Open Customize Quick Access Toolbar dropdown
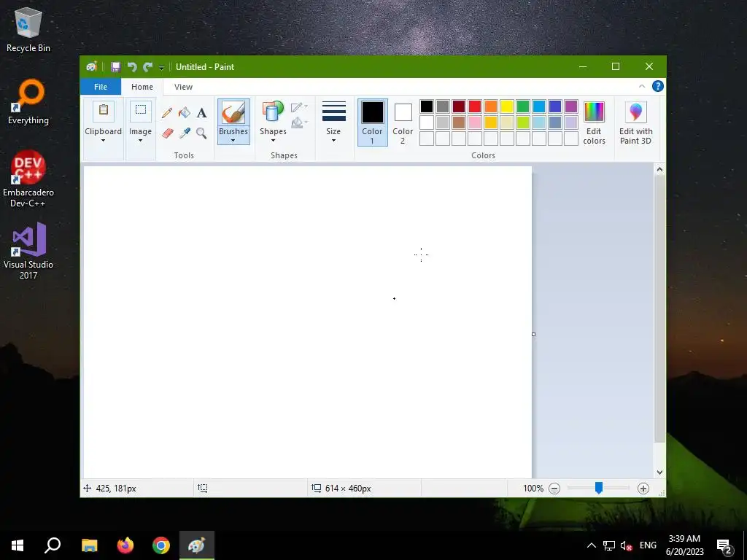 pos(161,68)
